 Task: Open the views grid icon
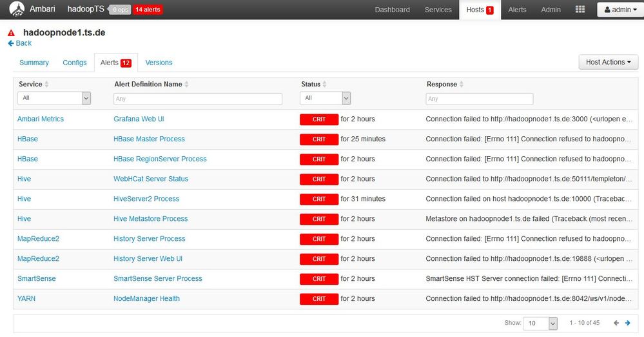580,10
